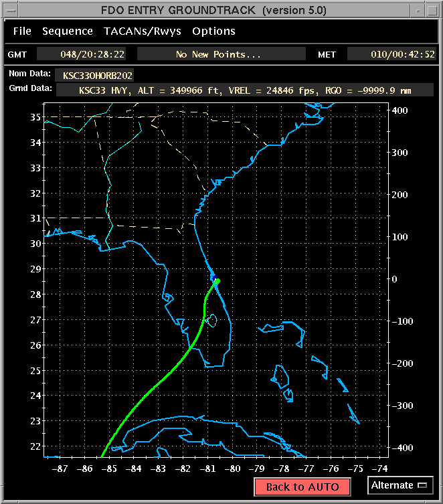This screenshot has height=504, width=443.
Task: Click longitude axis label -81
Action: point(207,469)
